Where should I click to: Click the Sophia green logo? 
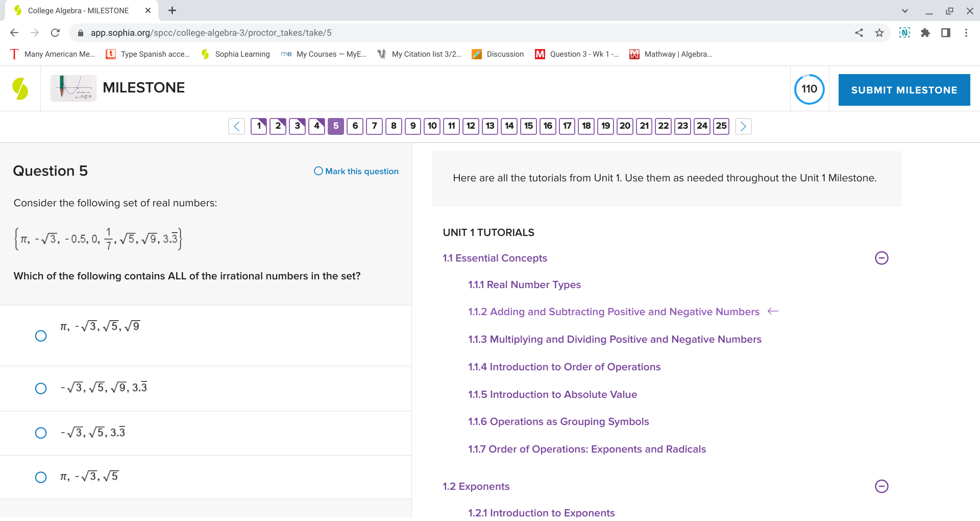tap(20, 88)
